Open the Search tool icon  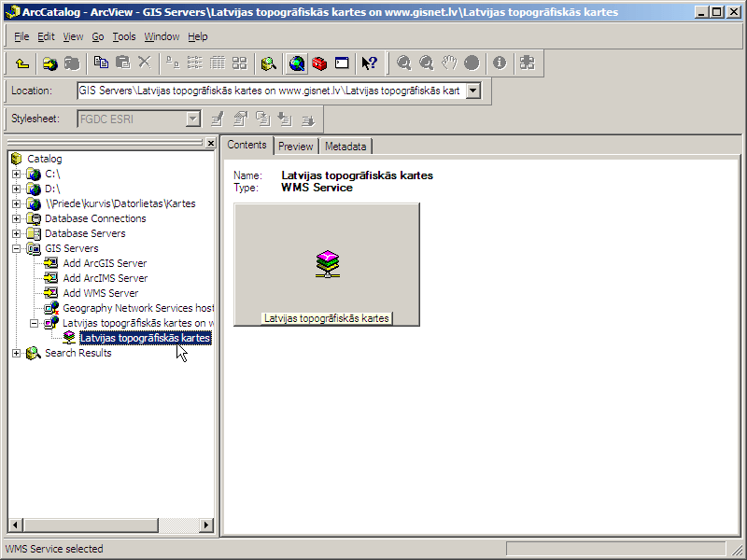click(x=269, y=63)
